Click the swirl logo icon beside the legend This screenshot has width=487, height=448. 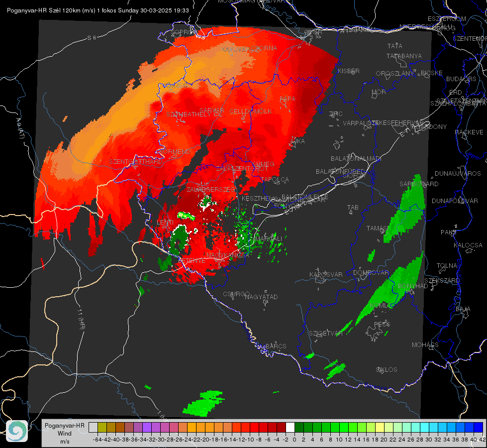coord(17,431)
